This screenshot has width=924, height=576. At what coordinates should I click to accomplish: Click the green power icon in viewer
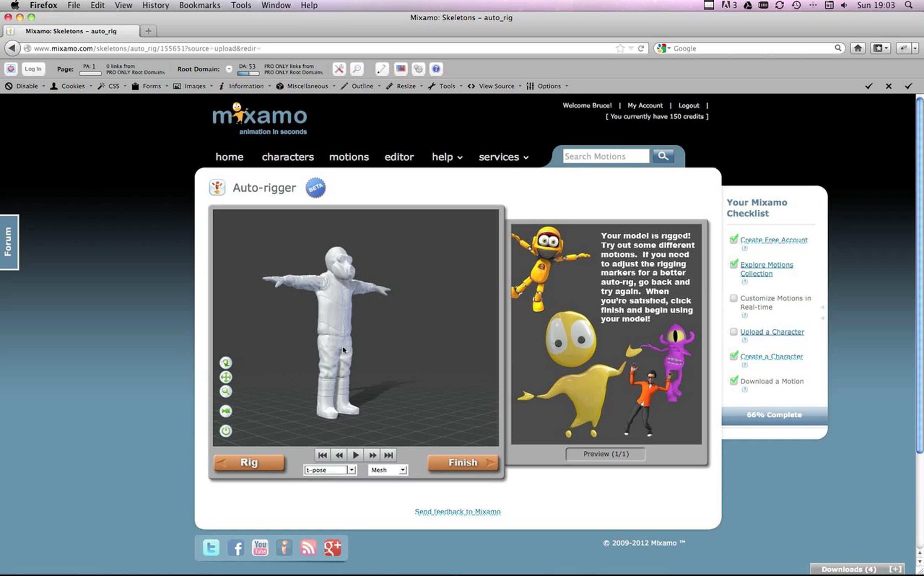pos(226,430)
